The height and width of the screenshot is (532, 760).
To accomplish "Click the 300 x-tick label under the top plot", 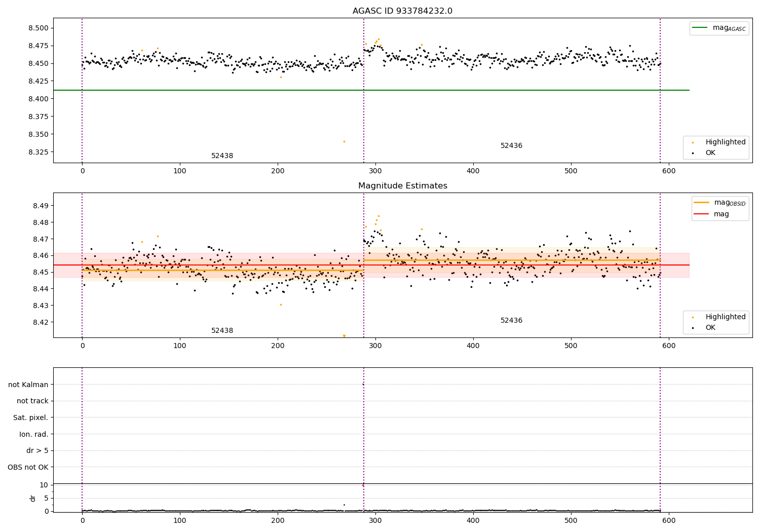I will click(375, 172).
